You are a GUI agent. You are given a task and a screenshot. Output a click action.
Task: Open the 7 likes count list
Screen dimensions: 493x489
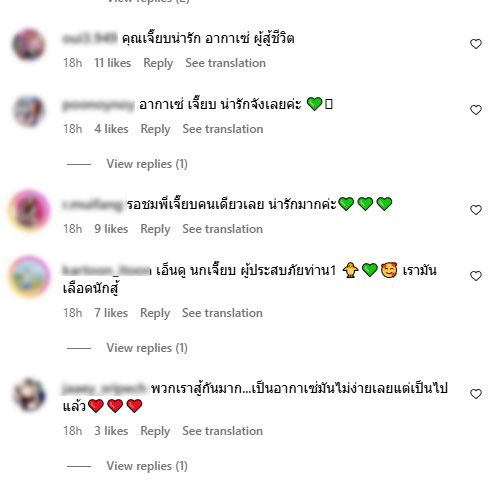pyautogui.click(x=111, y=313)
